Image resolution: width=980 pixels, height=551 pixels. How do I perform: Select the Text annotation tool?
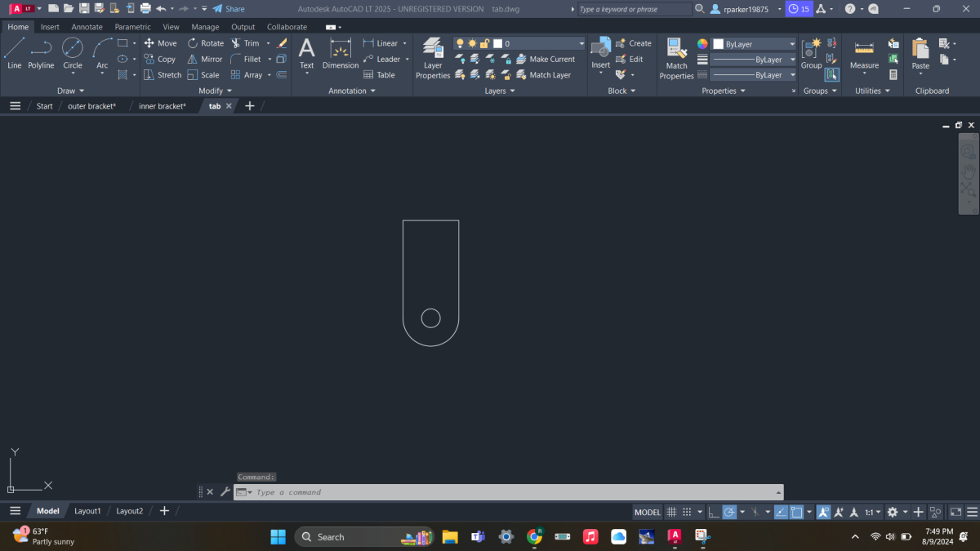[x=306, y=54]
